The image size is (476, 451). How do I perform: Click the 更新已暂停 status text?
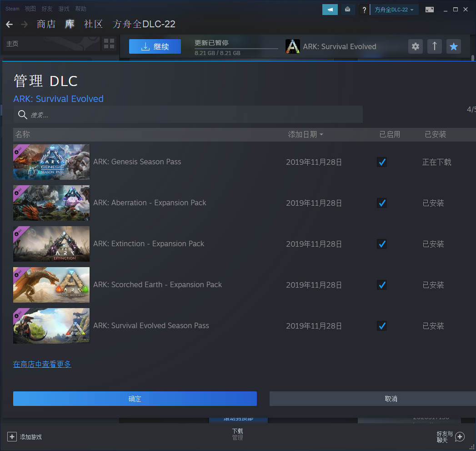pos(211,43)
